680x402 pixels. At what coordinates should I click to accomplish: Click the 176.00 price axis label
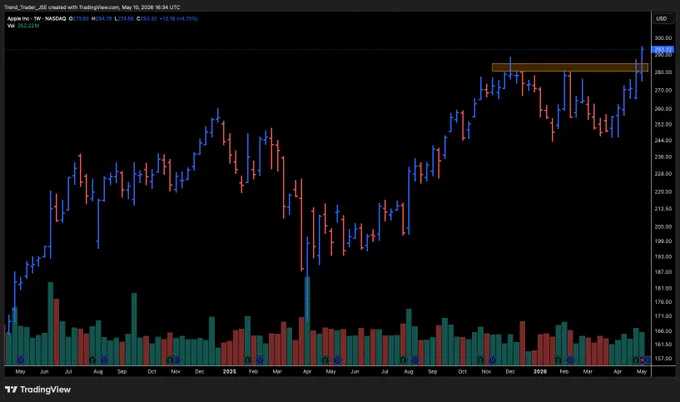coord(663,302)
